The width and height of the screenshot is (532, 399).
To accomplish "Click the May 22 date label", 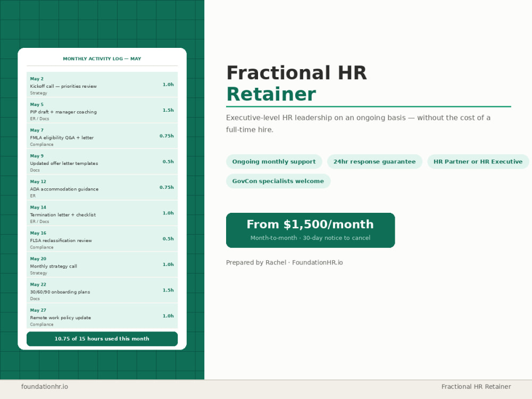I will click(38, 285).
